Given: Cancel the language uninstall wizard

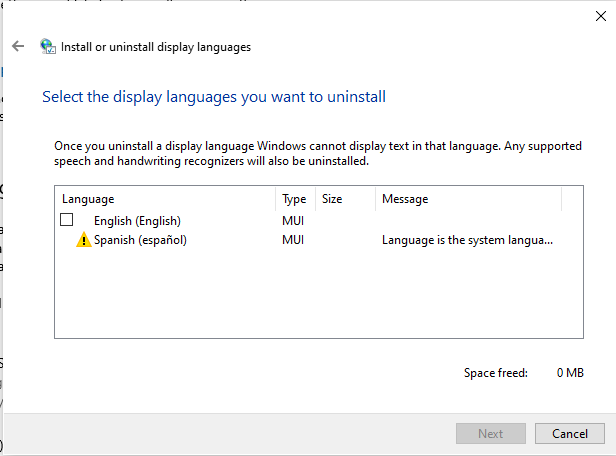Looking at the screenshot, I should 570,434.
